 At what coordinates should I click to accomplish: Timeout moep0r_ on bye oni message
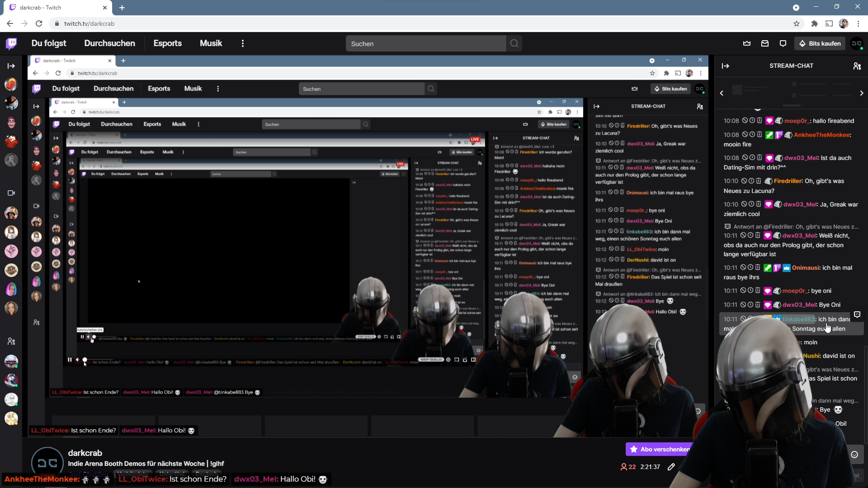click(750, 291)
